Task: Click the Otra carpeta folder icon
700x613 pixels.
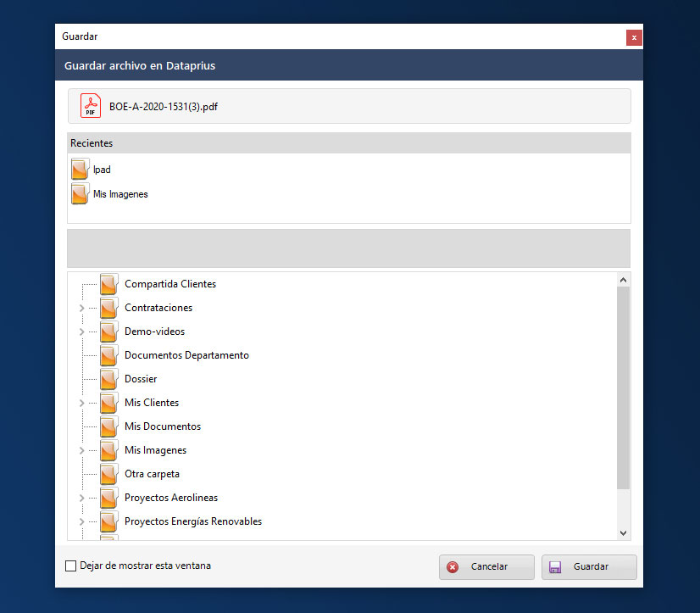Action: click(x=109, y=473)
